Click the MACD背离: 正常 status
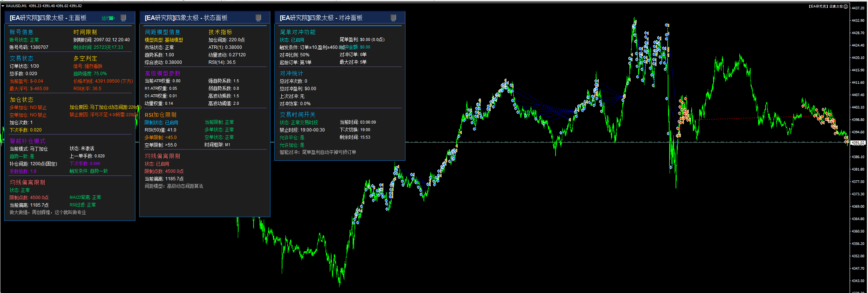The image size is (868, 293). [85, 197]
